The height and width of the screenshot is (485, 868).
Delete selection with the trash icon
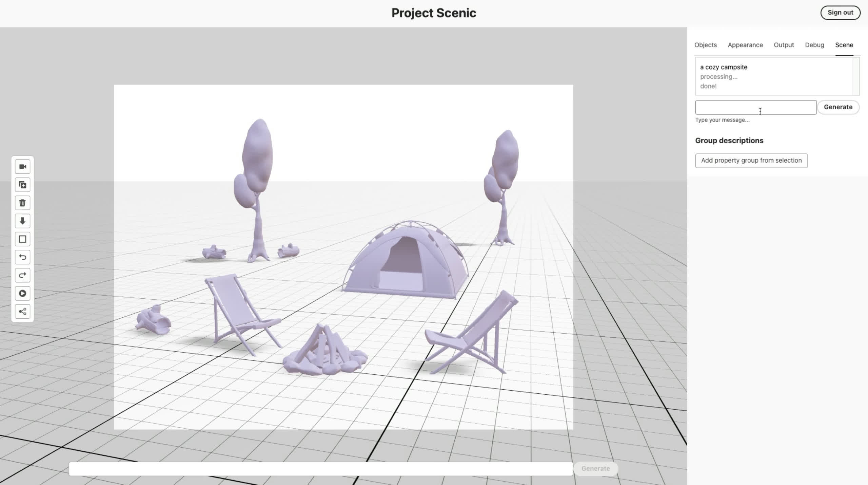[22, 203]
